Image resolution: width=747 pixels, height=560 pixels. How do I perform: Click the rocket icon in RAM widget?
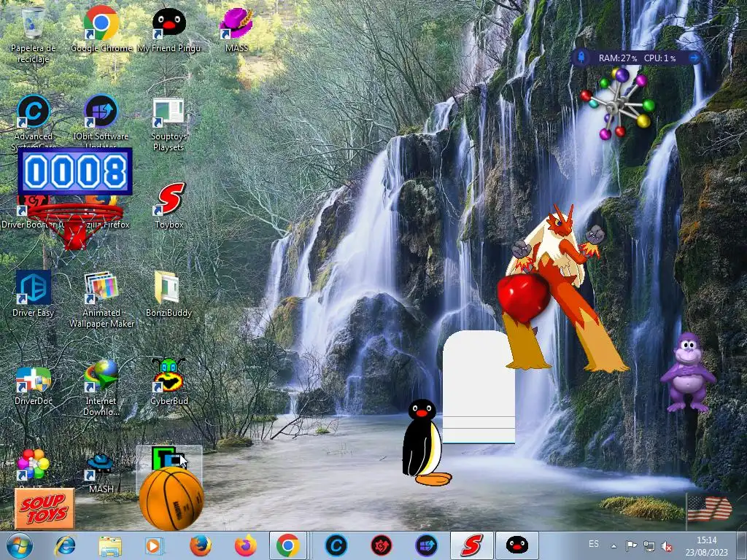581,58
